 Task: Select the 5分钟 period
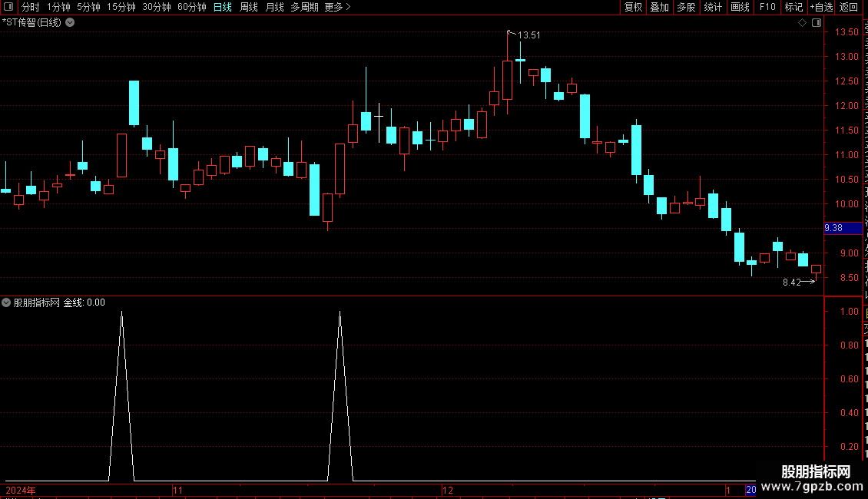pyautogui.click(x=88, y=7)
